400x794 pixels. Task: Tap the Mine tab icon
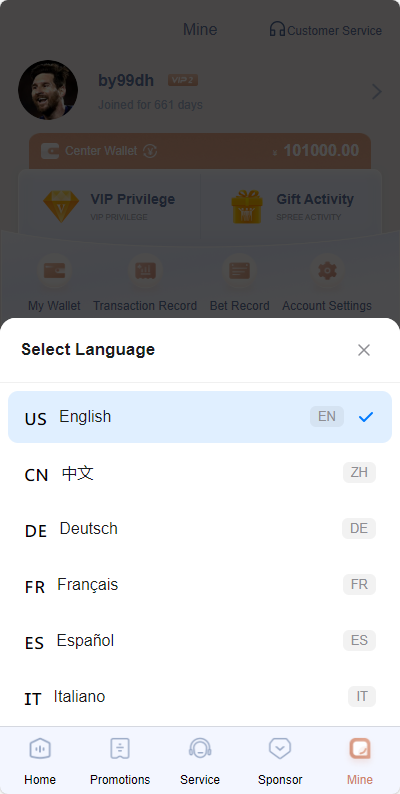[360, 748]
